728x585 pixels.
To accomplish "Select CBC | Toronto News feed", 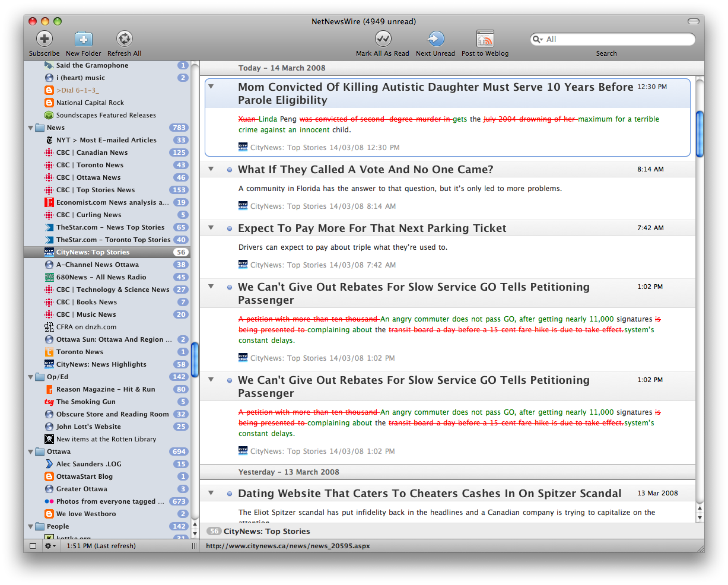I will click(x=90, y=165).
